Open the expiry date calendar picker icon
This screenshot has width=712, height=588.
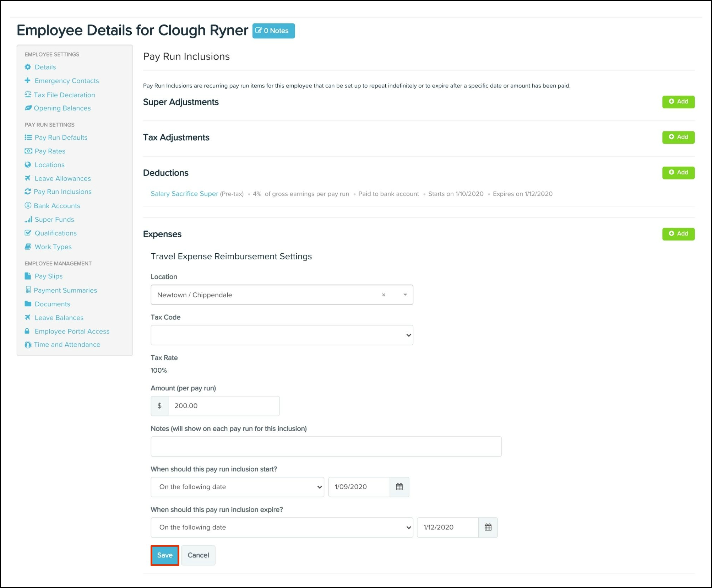(x=488, y=527)
